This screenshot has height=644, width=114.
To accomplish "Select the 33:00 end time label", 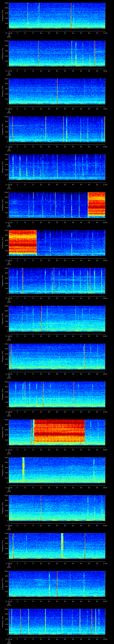I will click(x=105, y=639).
